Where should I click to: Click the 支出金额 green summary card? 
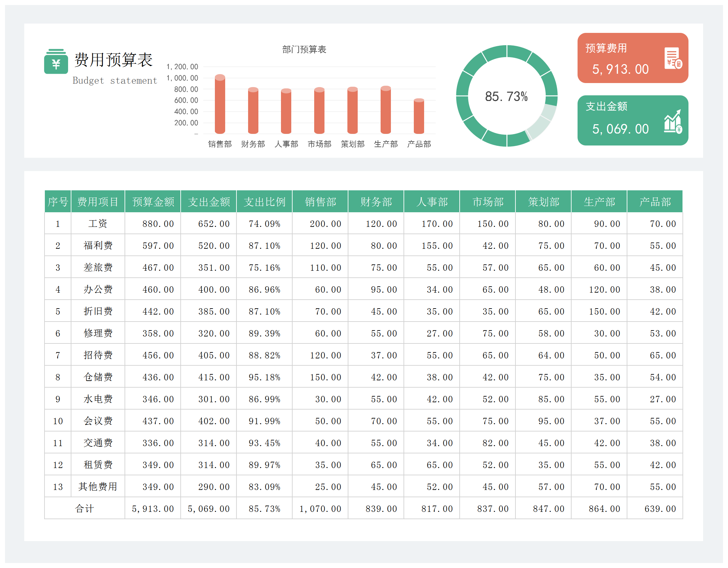[x=633, y=120]
